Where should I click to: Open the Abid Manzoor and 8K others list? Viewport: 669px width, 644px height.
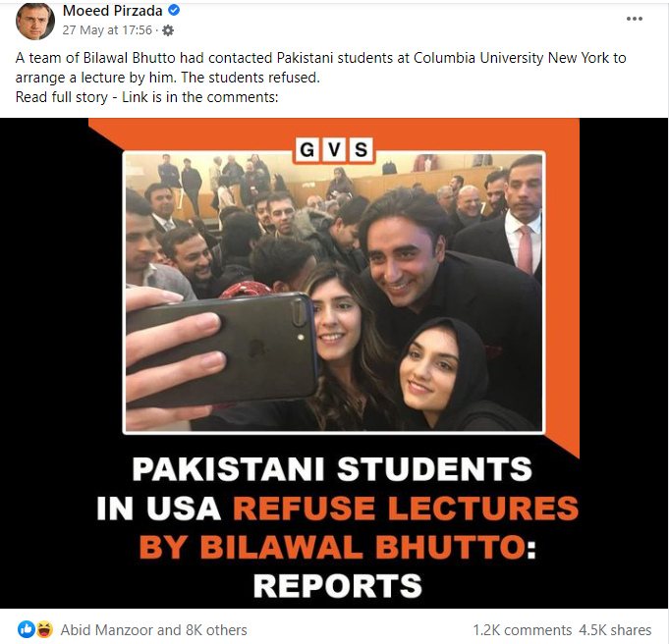153,630
